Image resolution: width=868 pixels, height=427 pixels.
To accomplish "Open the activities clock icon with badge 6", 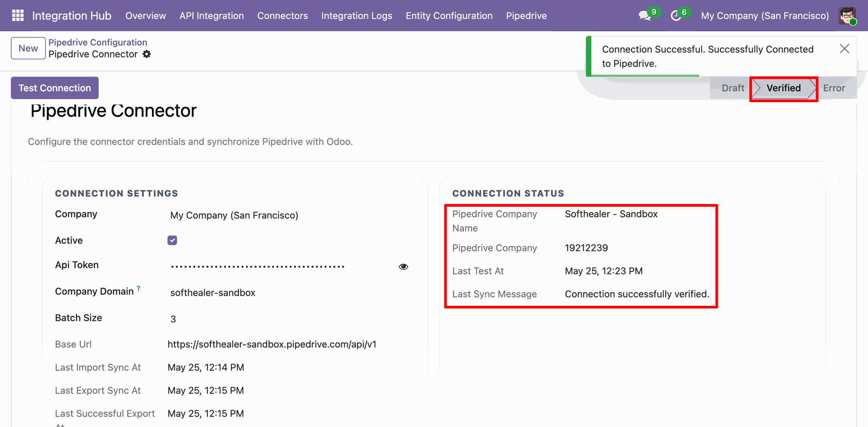I will pyautogui.click(x=676, y=15).
